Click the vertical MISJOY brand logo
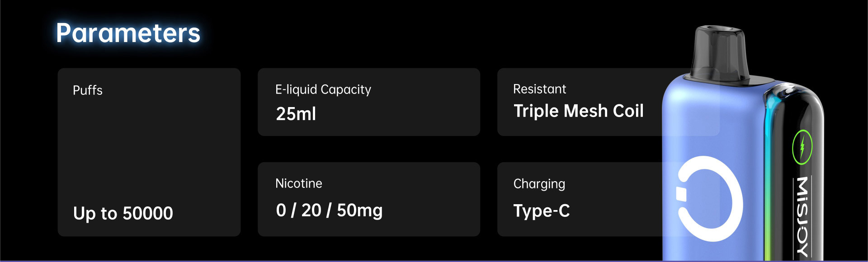868x262 pixels. tap(802, 216)
